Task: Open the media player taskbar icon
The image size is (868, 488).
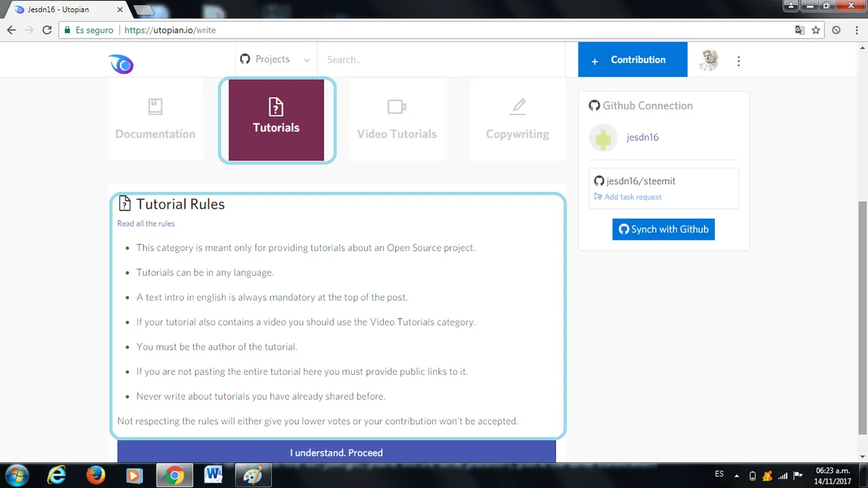Action: tap(135, 476)
